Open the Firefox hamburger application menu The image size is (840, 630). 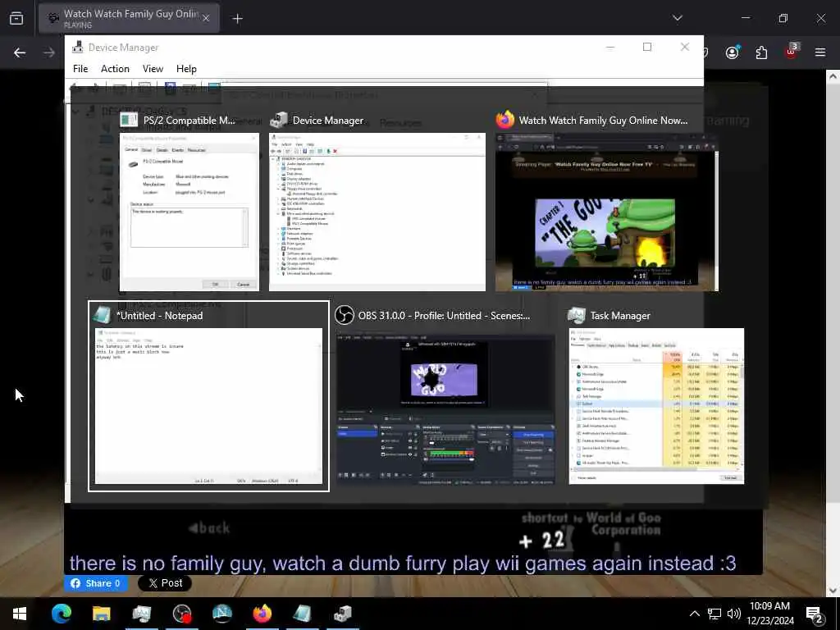coord(819,52)
